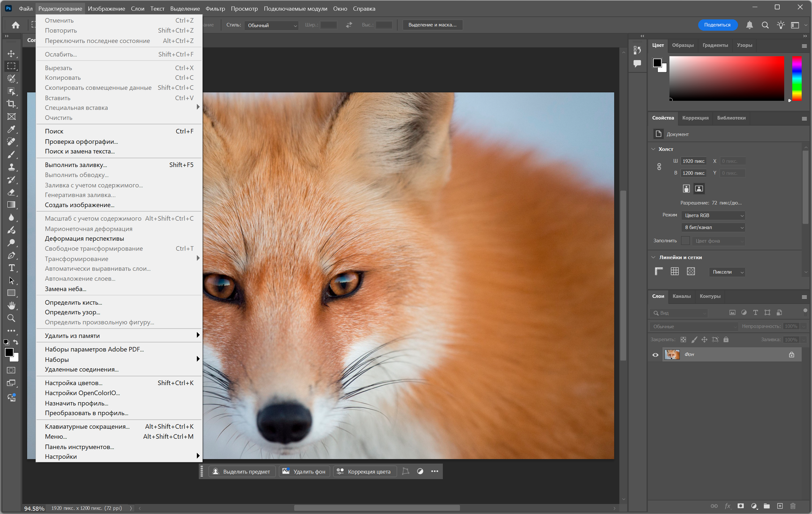Toggle the grid icon in Линейки и сетки
The width and height of the screenshot is (812, 514).
click(675, 271)
